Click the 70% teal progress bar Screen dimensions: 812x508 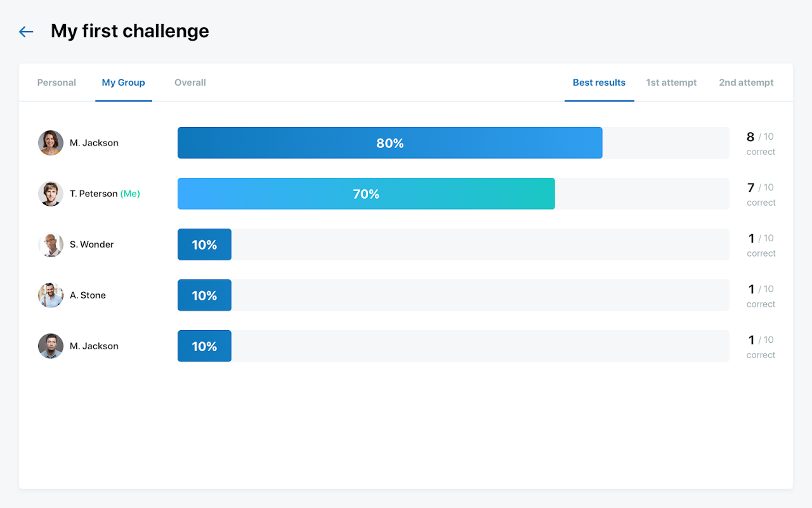click(x=366, y=194)
